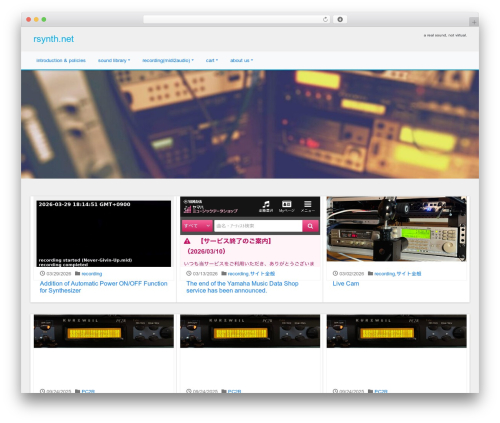This screenshot has width=500, height=423.
Task: Expand the 'about us' dropdown menu
Action: pos(241,60)
